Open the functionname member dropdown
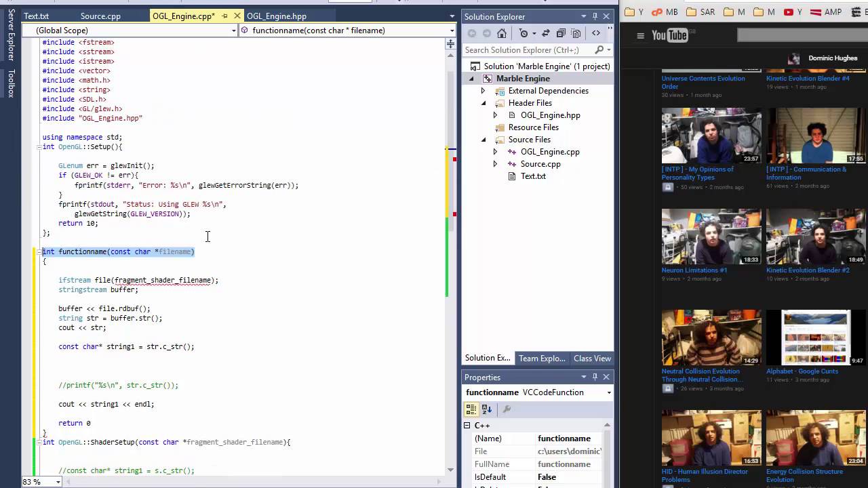 pyautogui.click(x=452, y=30)
